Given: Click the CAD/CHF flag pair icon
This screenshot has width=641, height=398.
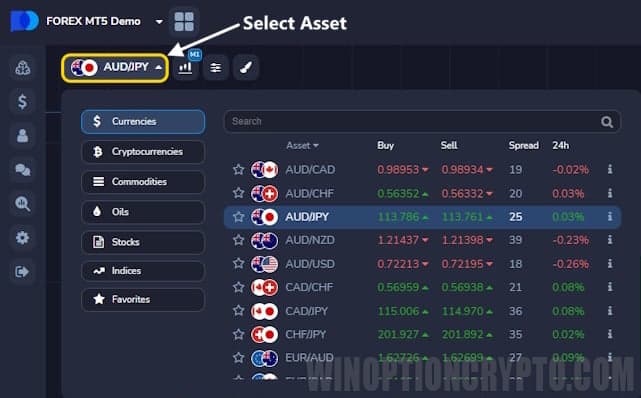Looking at the screenshot, I should [x=264, y=287].
